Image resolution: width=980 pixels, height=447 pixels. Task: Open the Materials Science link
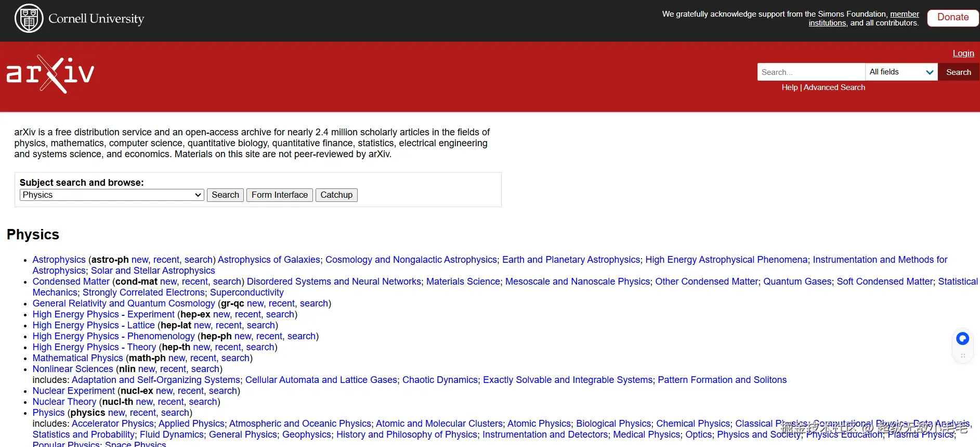[463, 282]
